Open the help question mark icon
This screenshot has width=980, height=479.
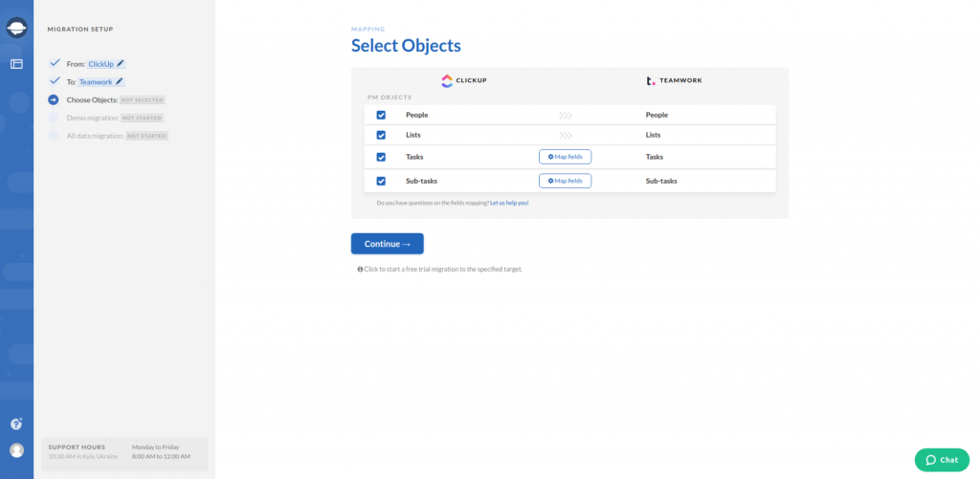point(16,425)
